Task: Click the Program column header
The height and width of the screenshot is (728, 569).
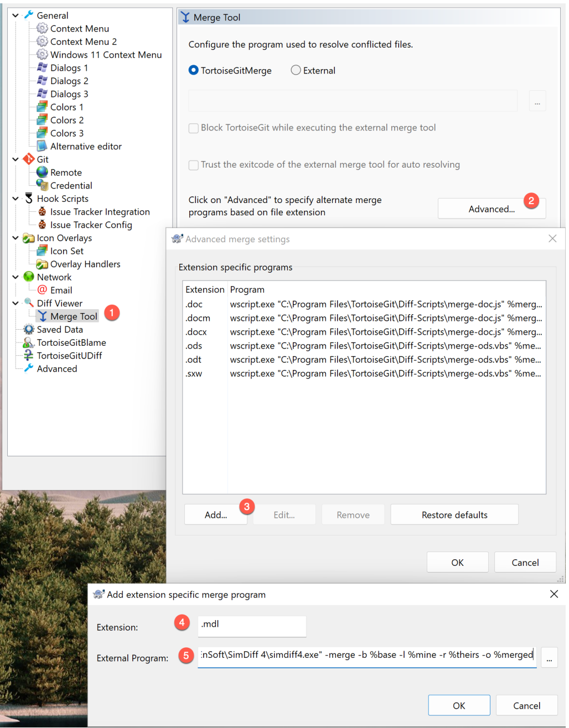Action: (386, 289)
